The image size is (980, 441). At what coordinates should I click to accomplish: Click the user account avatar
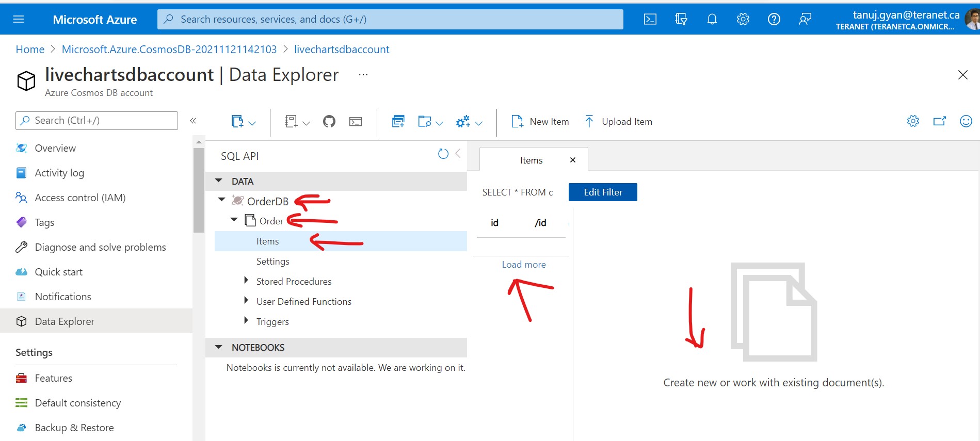972,20
